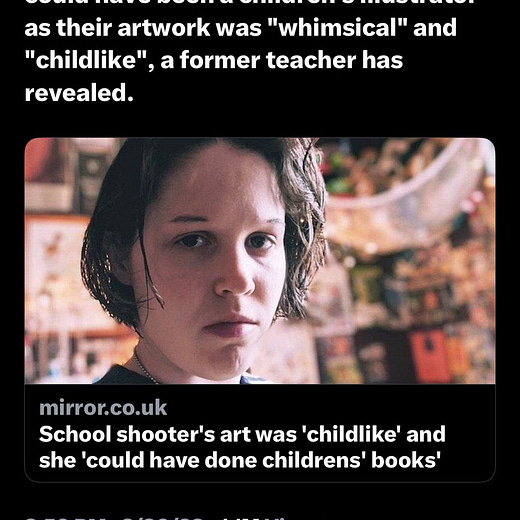Screen dimensions: 520x520
Task: Tap the cut-off timestamp below the link card
Action: [155, 518]
